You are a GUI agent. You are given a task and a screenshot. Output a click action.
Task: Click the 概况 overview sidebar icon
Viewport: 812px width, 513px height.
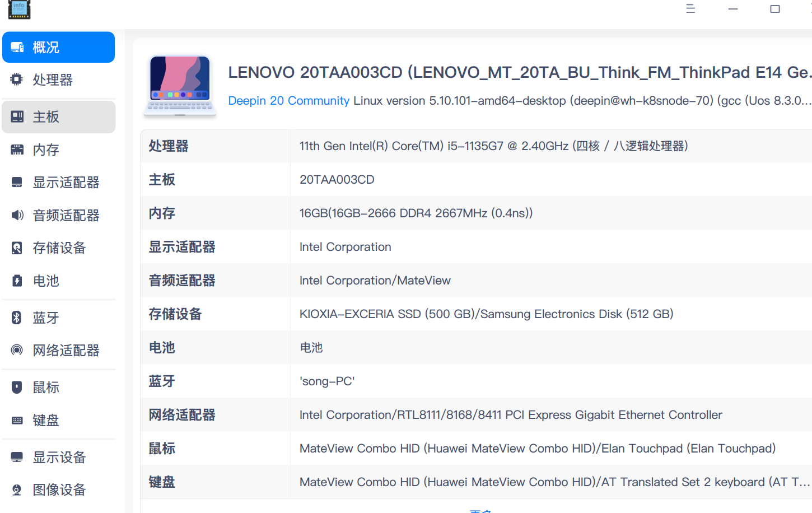17,48
